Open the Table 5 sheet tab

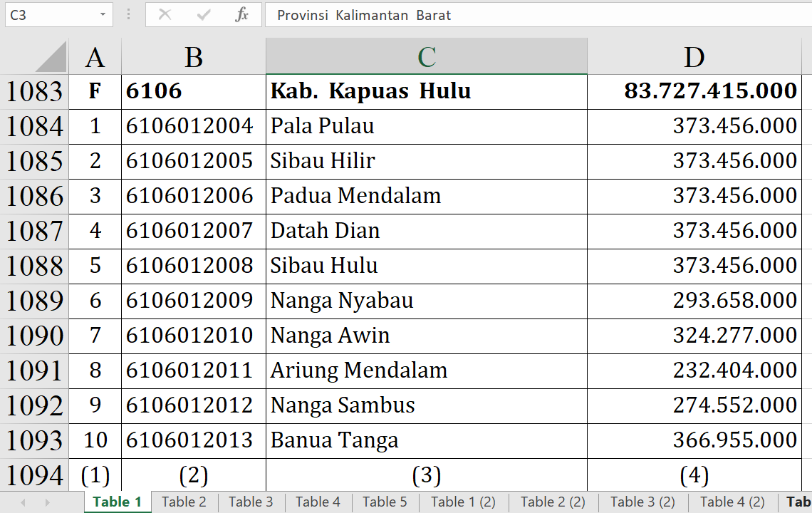click(x=385, y=502)
